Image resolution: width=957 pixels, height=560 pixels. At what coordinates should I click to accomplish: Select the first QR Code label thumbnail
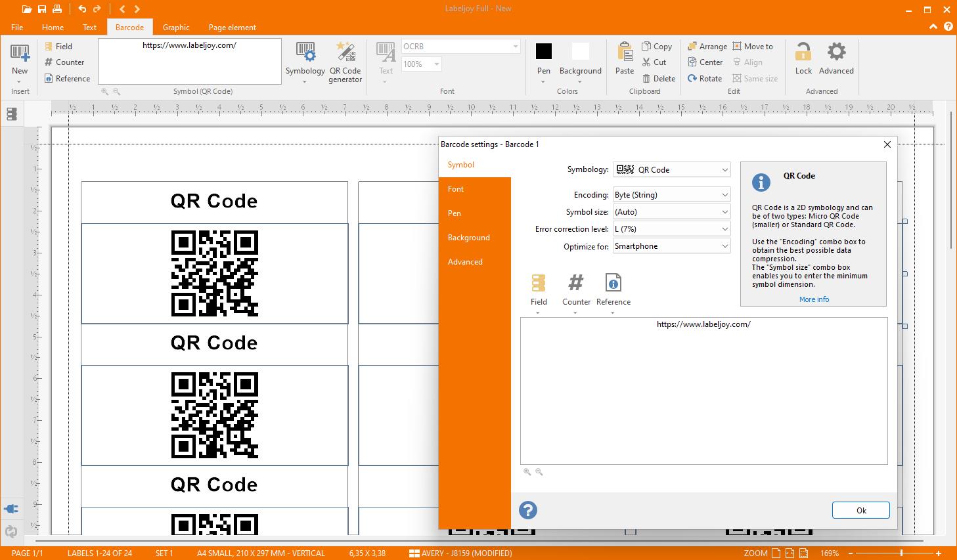[215, 273]
